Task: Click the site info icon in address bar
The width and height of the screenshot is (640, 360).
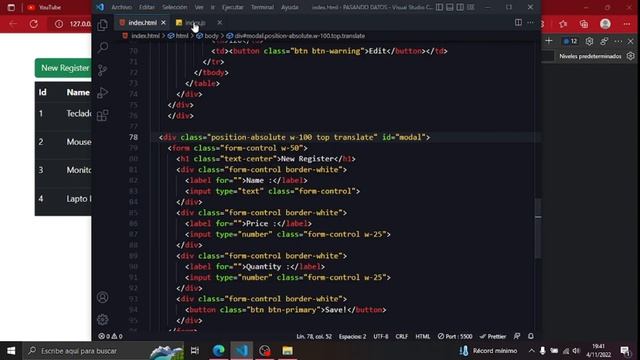Action: (59, 24)
